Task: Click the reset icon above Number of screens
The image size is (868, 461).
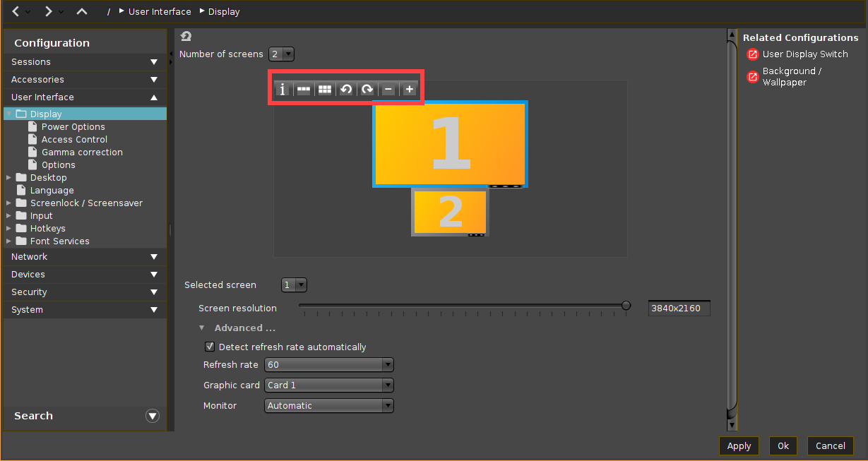Action: [185, 35]
